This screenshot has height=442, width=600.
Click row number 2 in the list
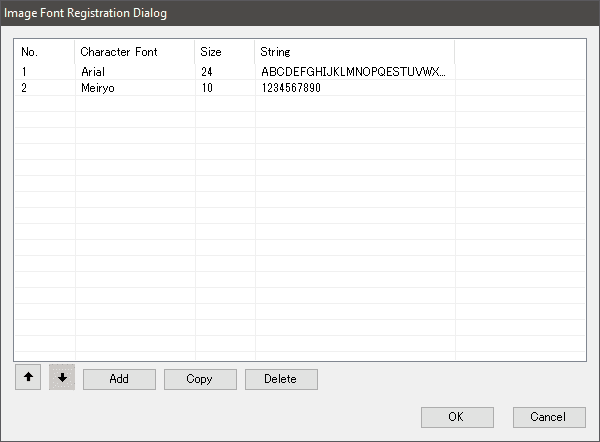(x=25, y=88)
